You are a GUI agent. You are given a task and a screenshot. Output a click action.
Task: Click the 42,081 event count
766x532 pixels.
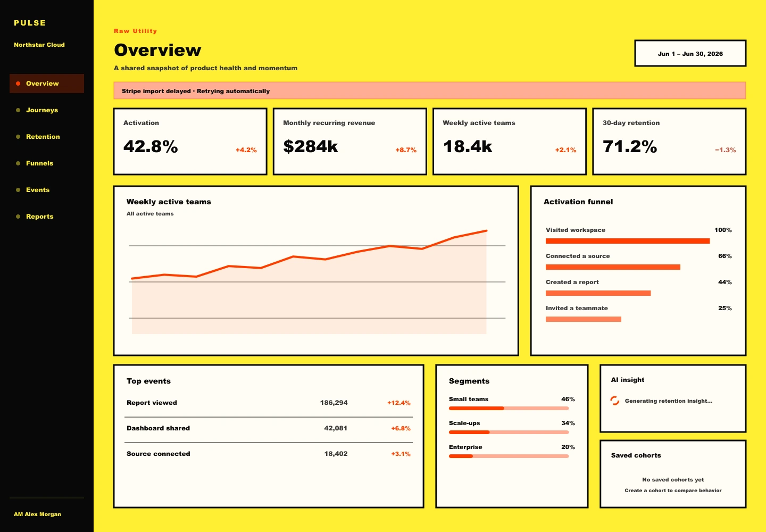[336, 428]
